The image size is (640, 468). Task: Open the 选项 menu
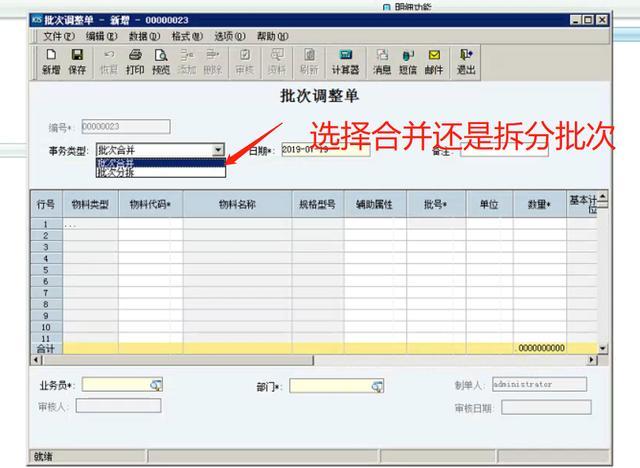(x=230, y=36)
